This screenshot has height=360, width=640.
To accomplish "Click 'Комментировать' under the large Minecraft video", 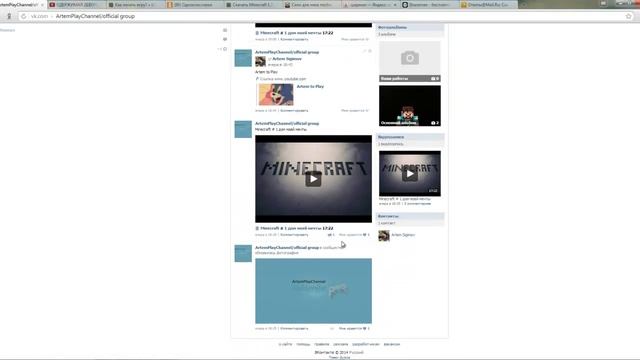I will (x=294, y=235).
